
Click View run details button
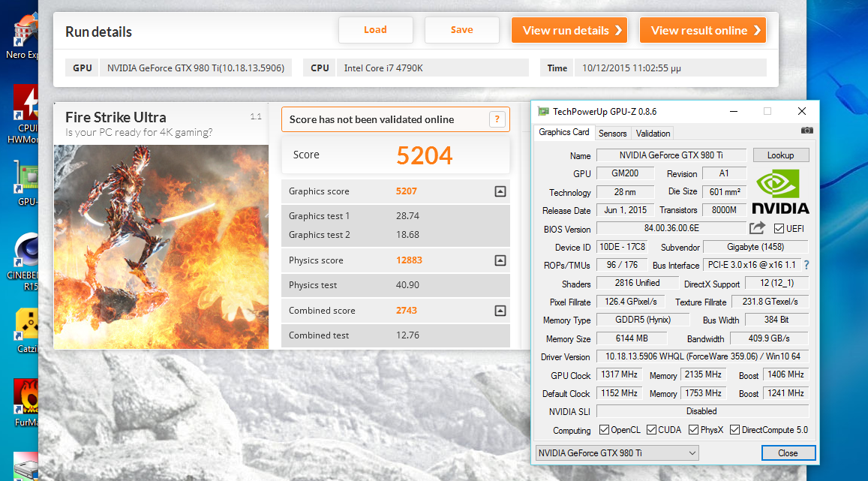coord(569,31)
